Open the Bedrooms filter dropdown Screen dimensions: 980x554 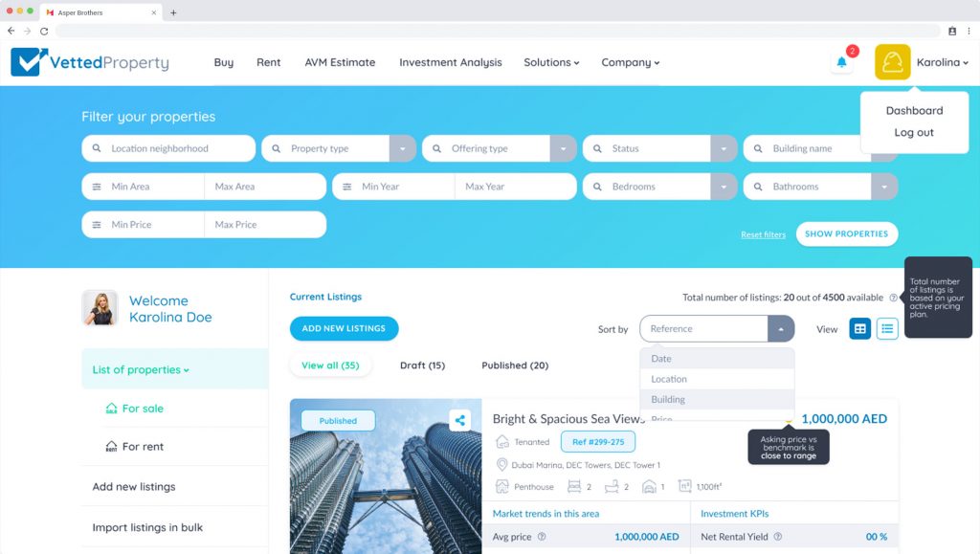(x=724, y=187)
